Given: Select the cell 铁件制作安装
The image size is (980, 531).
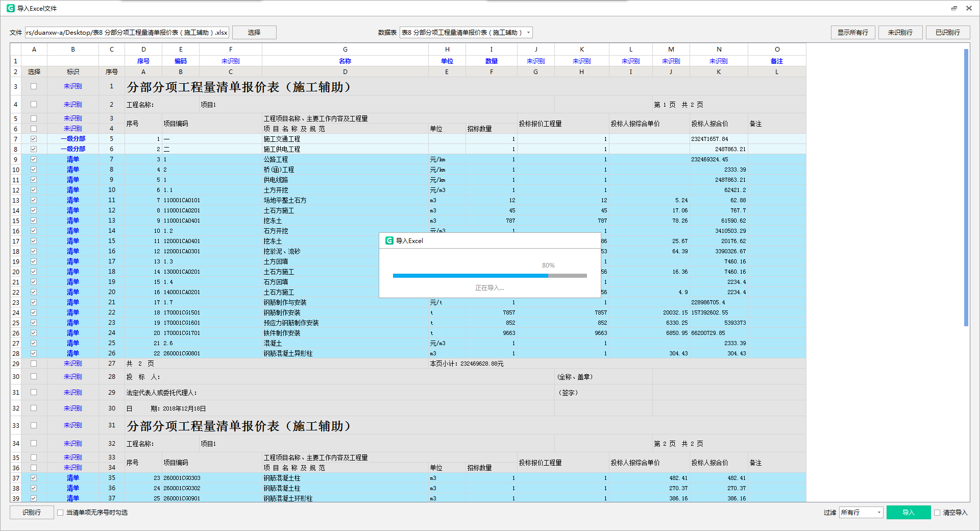Looking at the screenshot, I should 345,333.
